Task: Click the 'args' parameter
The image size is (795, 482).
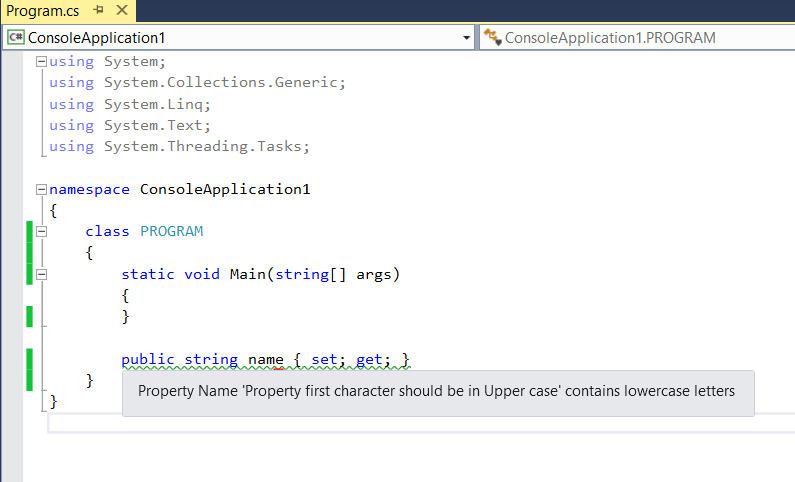Action: pos(374,275)
